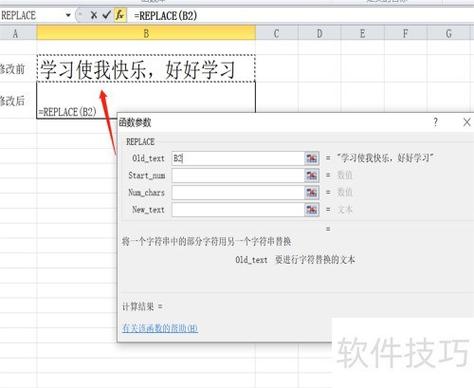Open help with the ? button in dialog title
The width and height of the screenshot is (474, 388).
pos(435,122)
